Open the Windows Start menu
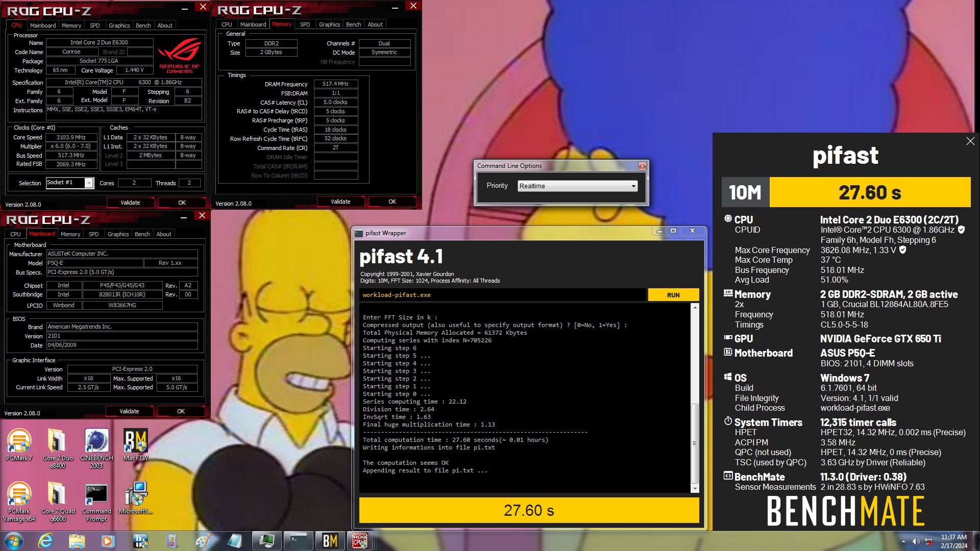The width and height of the screenshot is (980, 551). [13, 541]
